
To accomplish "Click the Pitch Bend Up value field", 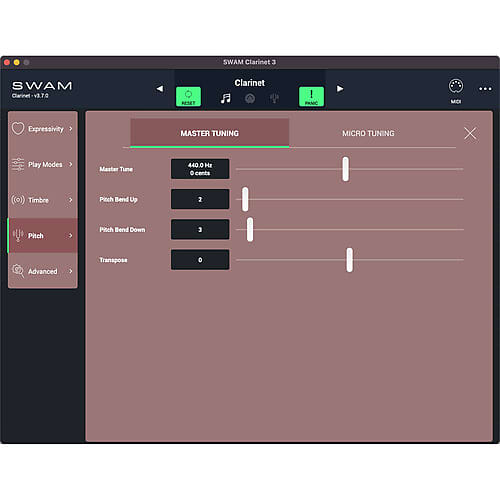I will [x=200, y=199].
